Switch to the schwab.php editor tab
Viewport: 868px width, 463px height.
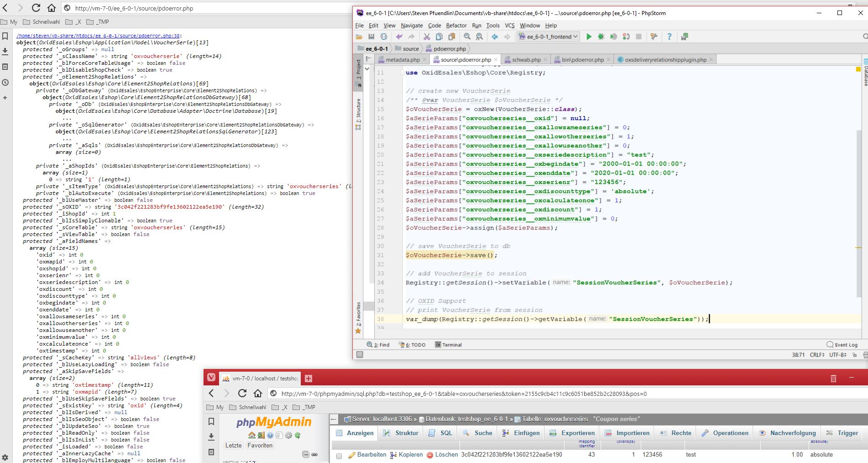526,60
